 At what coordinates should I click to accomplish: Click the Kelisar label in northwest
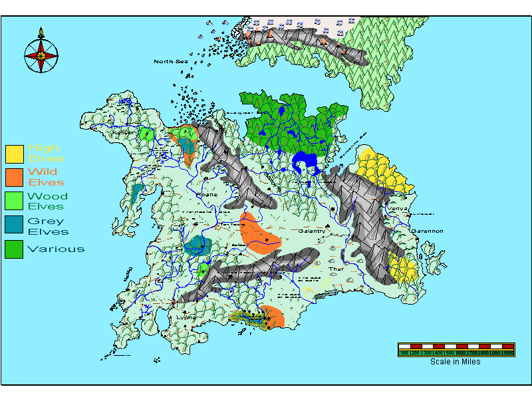[x=123, y=132]
